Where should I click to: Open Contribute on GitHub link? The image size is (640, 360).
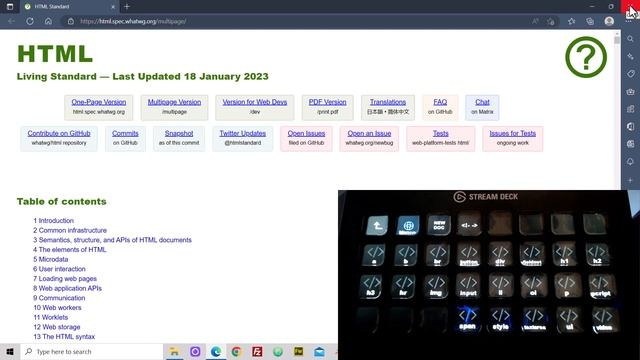coord(59,133)
